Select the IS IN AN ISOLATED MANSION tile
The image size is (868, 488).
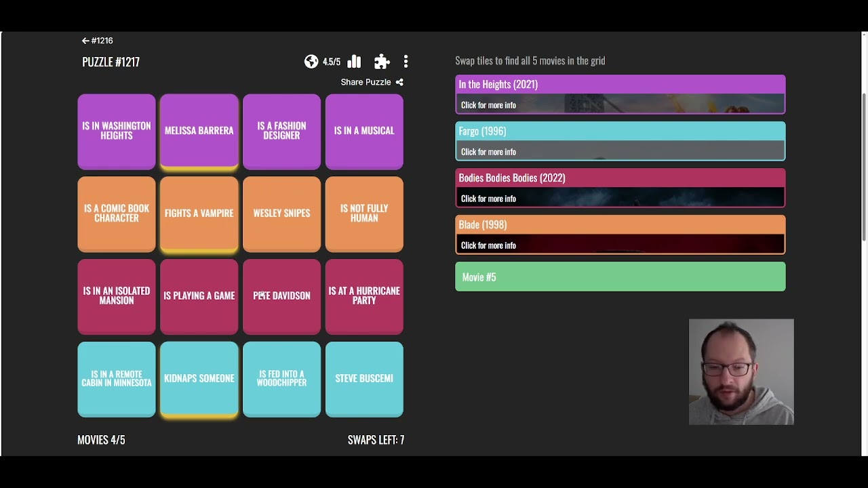point(117,297)
